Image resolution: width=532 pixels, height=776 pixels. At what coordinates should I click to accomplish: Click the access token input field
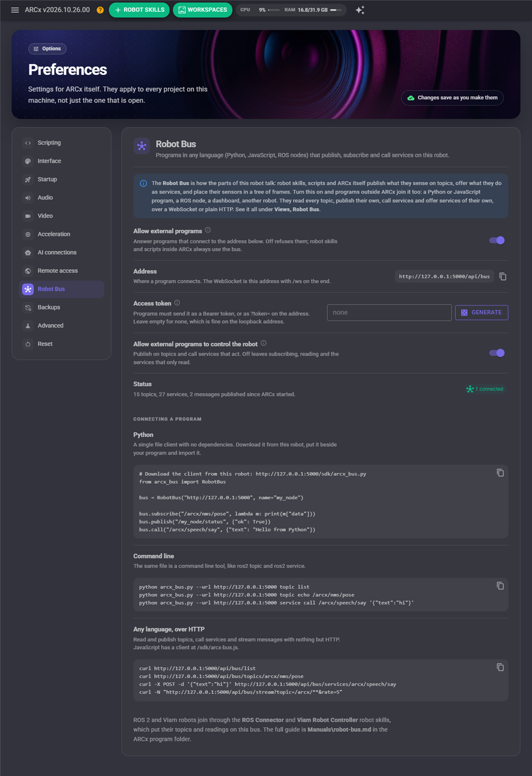[389, 312]
